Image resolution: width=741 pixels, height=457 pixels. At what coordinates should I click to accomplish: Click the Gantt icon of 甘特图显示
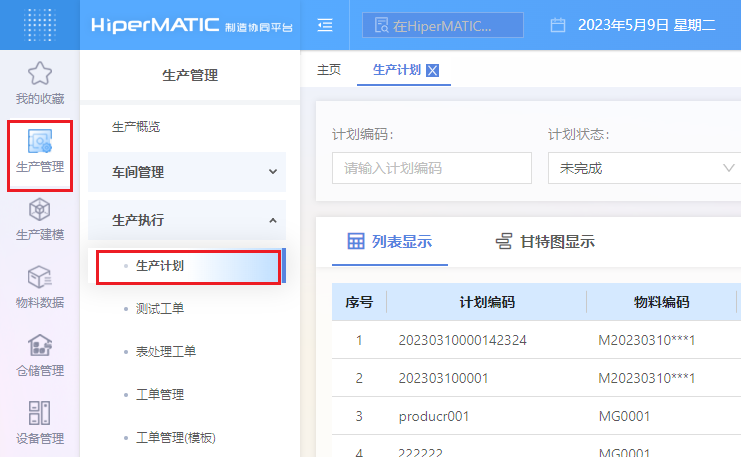click(504, 241)
